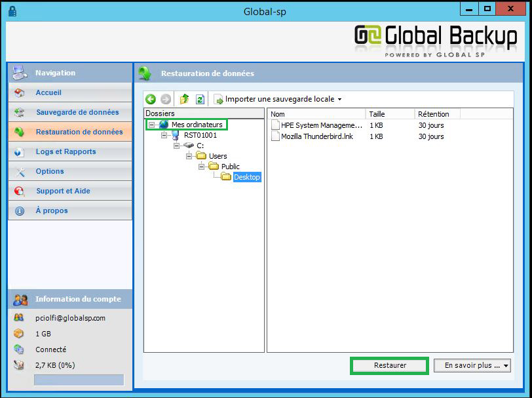This screenshot has width=532, height=398.
Task: Collapse the Users folder node
Action: [189, 156]
